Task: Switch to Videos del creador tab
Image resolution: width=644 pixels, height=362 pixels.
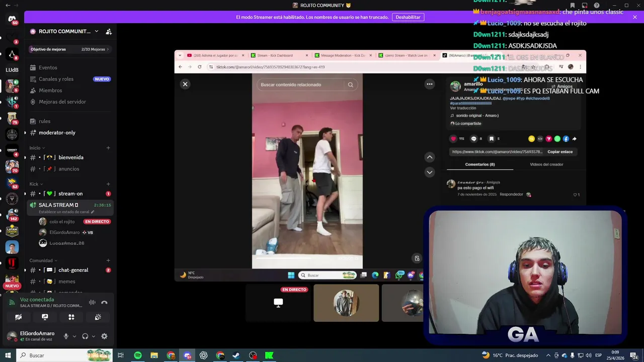Action: 546,164
